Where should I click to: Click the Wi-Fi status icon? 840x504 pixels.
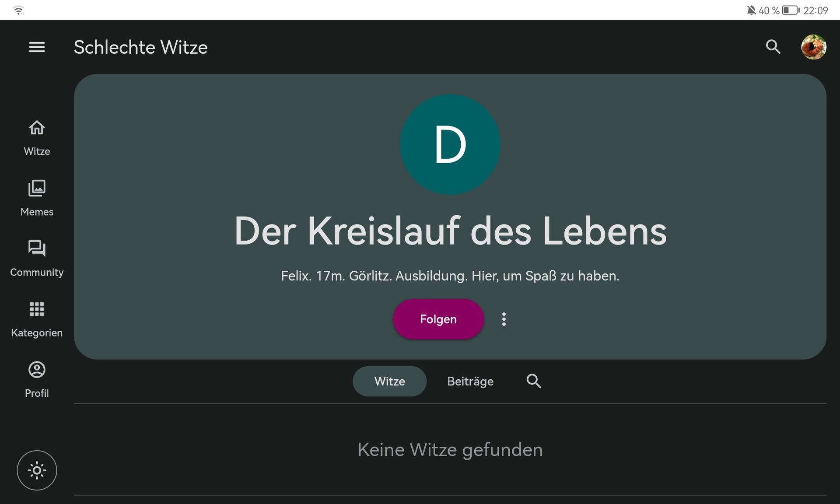point(18,10)
